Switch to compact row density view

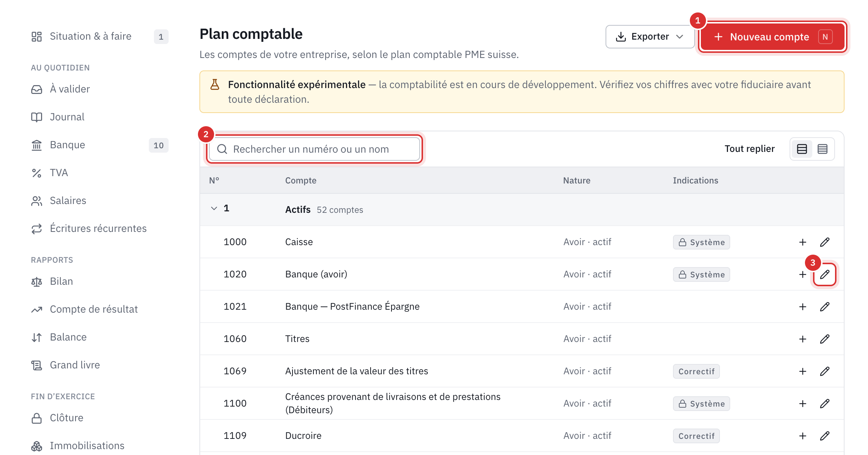823,149
